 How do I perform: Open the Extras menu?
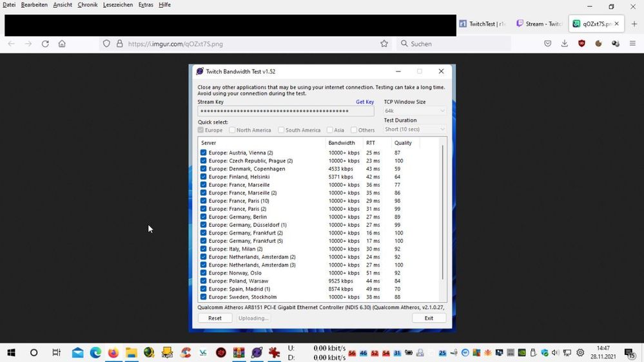pos(146,5)
